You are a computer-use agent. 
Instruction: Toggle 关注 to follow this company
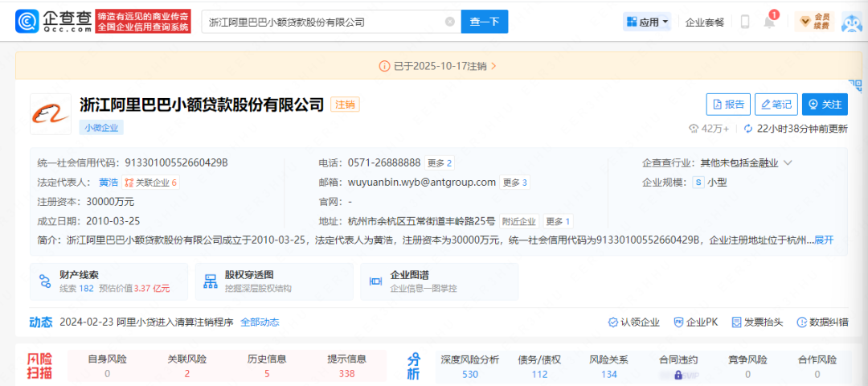point(825,105)
